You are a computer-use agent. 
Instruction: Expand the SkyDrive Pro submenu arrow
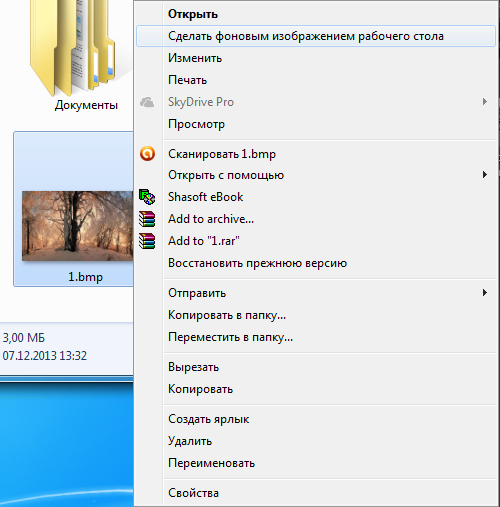pos(485,102)
